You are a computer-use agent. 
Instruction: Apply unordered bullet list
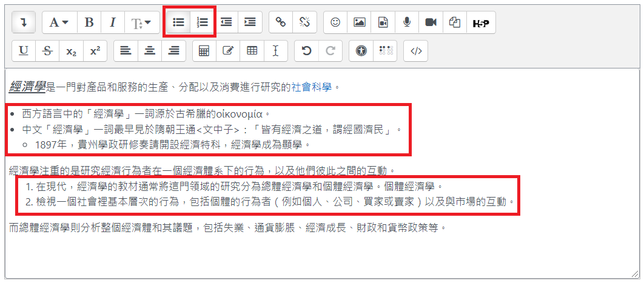178,22
